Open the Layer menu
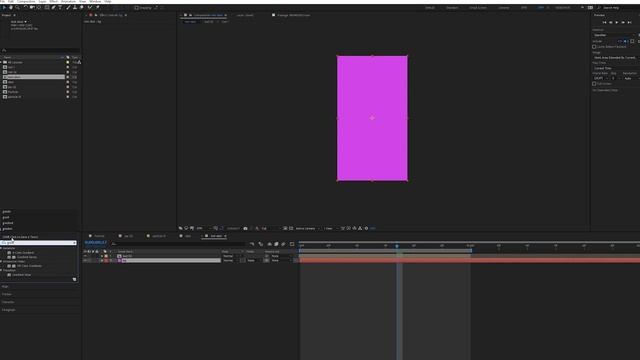The image size is (640, 360). [42, 2]
